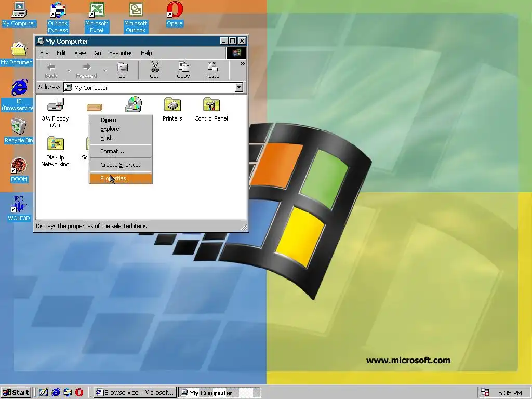532x399 pixels.
Task: Select the WOLF3D desktop shortcut
Action: click(19, 209)
